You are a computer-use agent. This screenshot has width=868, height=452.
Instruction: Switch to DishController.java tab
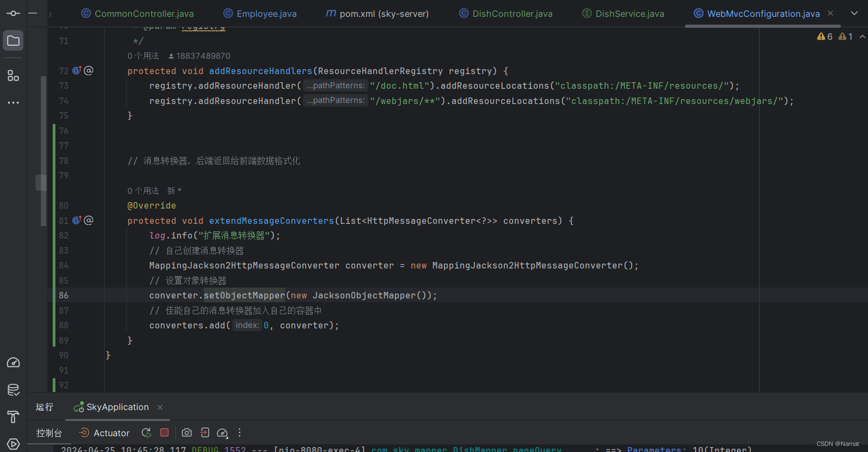tap(506, 14)
